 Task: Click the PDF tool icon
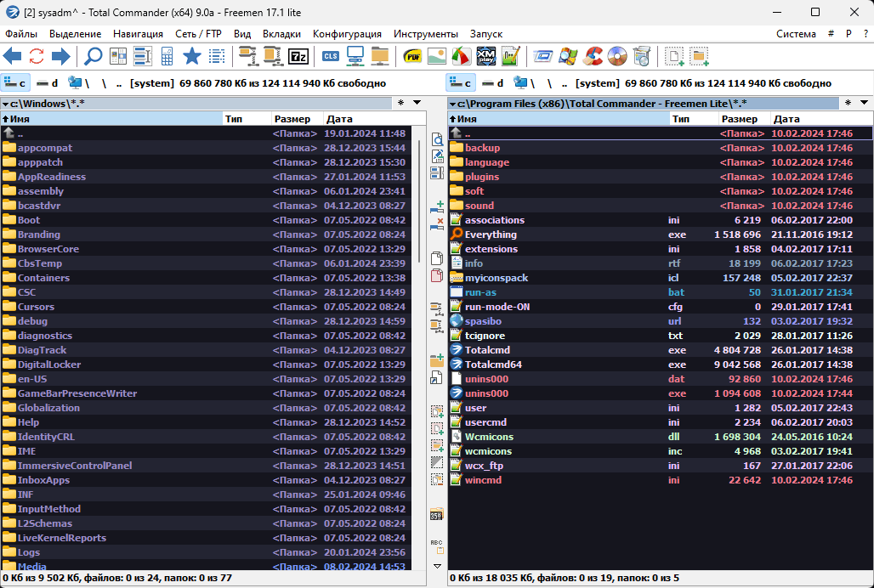(413, 57)
